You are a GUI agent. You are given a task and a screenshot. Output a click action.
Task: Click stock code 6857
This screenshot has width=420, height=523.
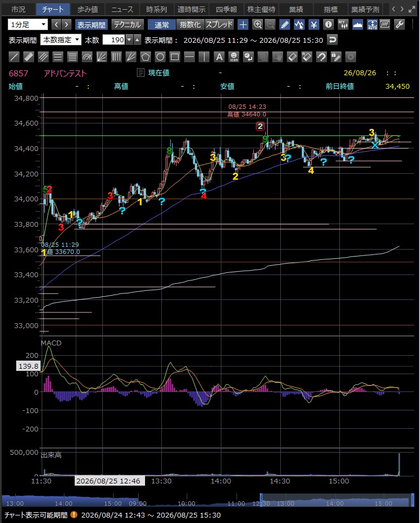(x=18, y=73)
